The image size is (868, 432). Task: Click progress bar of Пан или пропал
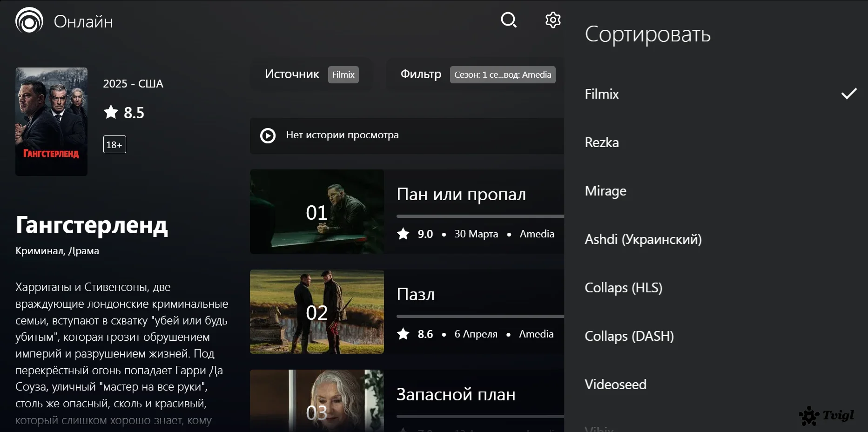(x=480, y=216)
